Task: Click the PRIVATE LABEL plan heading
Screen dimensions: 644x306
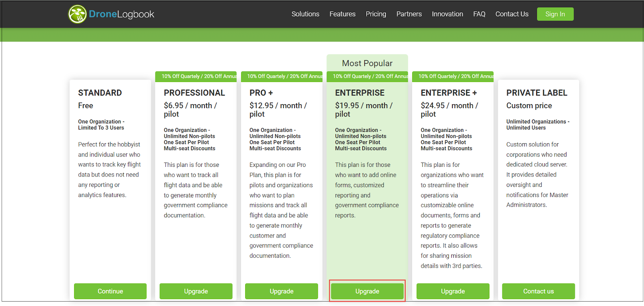Action: tap(537, 93)
